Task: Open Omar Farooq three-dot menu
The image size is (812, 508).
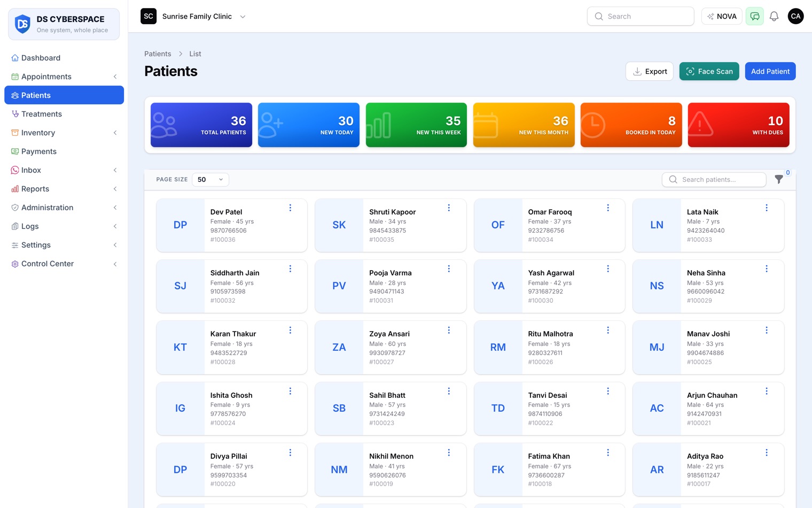Action: pos(608,208)
